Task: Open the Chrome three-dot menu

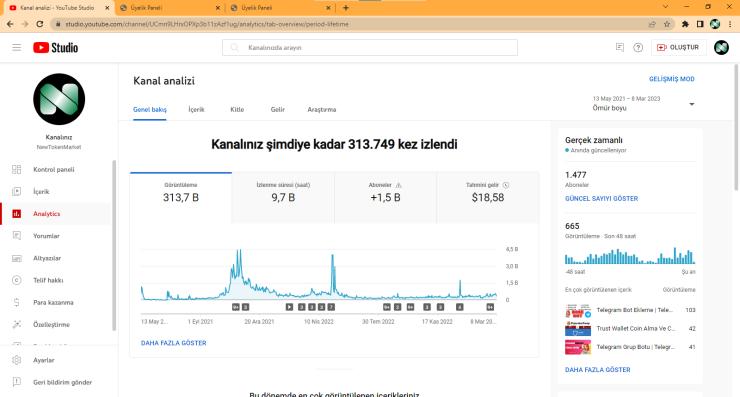Action: coord(730,24)
